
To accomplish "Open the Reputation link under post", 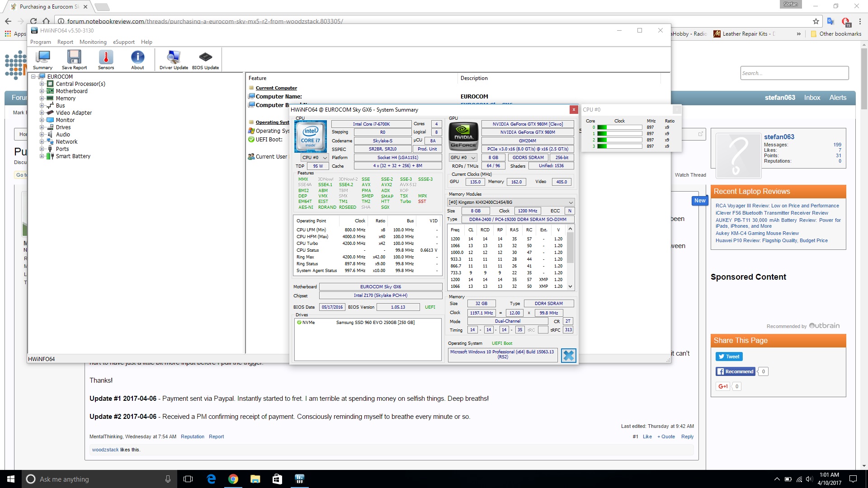I will tap(193, 436).
